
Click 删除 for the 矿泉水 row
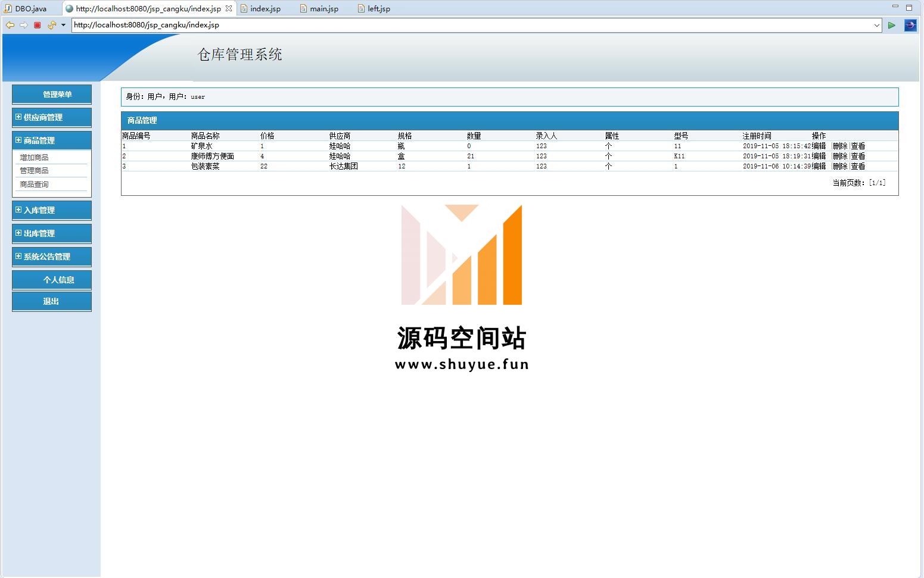pos(840,146)
